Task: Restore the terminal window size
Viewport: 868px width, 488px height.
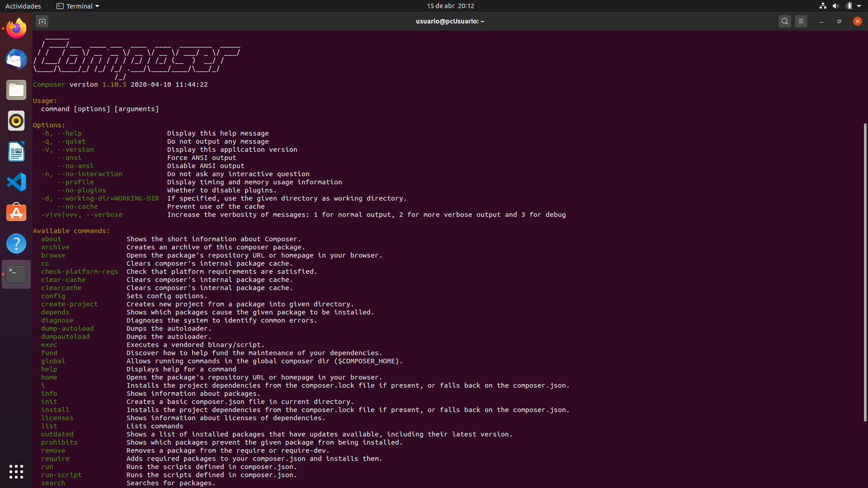Action: [x=839, y=21]
